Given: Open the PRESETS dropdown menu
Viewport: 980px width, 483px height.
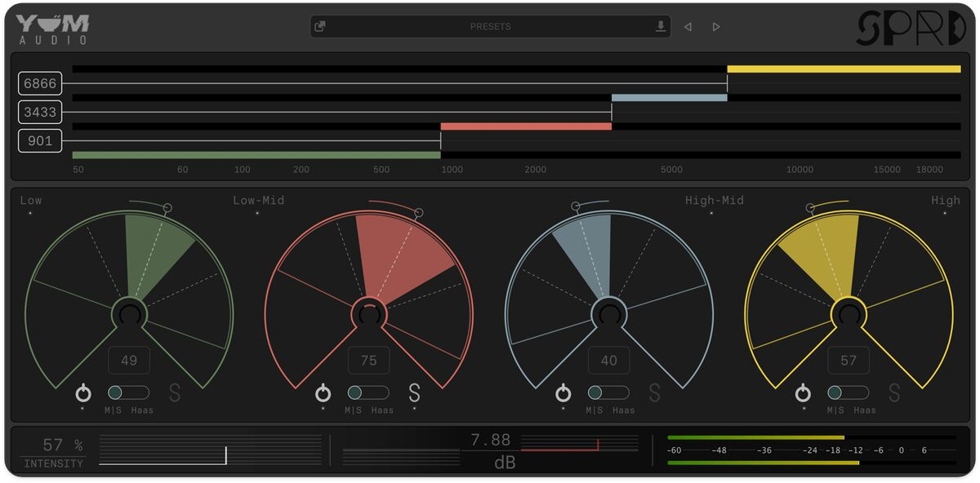Looking at the screenshot, I should [x=490, y=26].
